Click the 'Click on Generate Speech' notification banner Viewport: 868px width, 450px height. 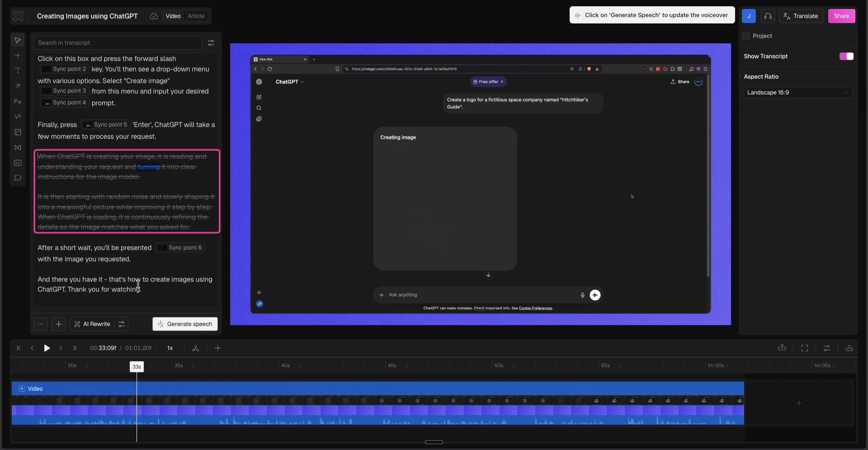point(652,15)
